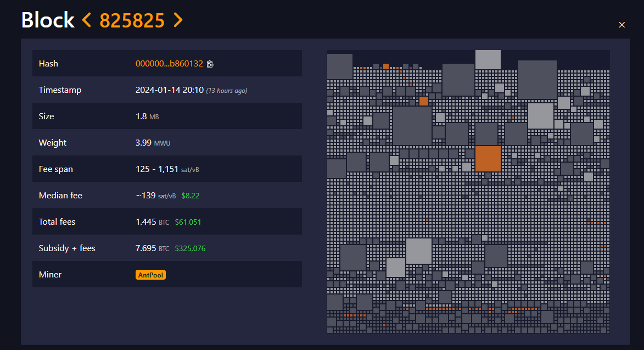Viewport: 644px width, 350px height.
Task: Select the largest orange transaction square
Action: coord(488,159)
